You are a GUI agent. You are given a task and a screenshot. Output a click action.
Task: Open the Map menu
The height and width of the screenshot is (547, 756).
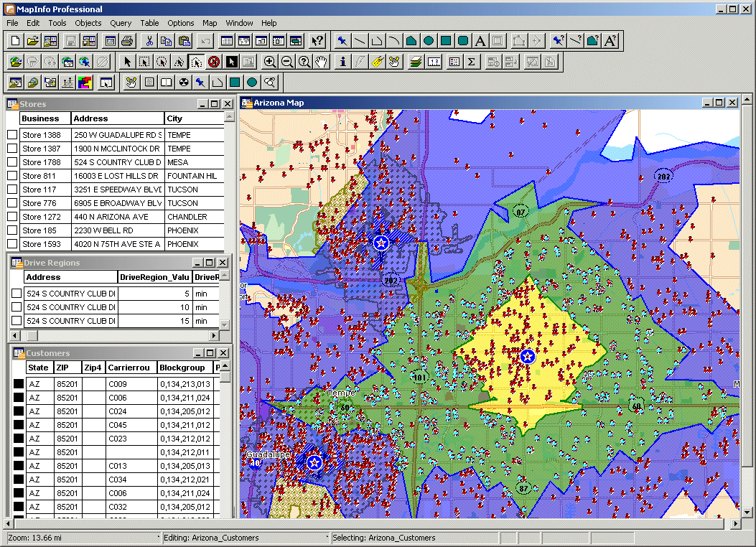click(209, 23)
